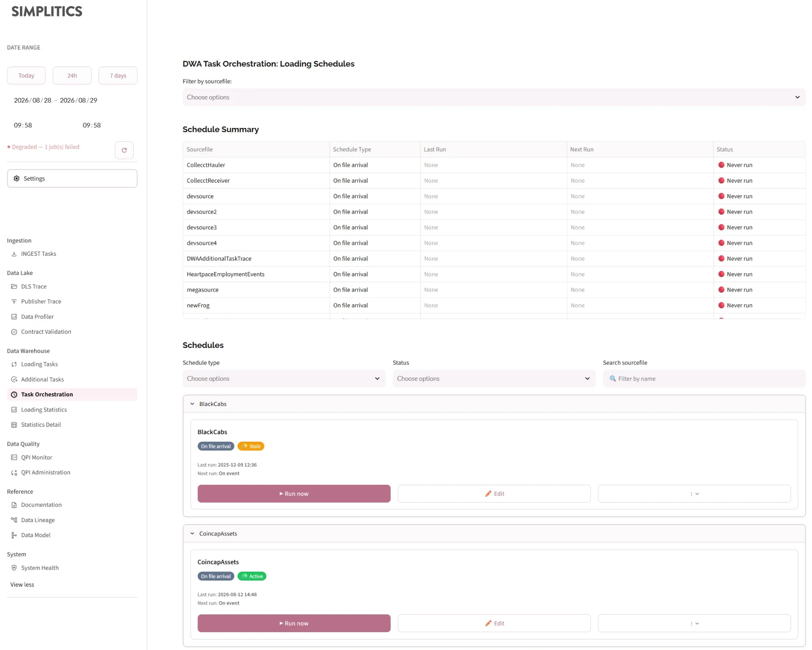Open Documentation reference

click(41, 505)
